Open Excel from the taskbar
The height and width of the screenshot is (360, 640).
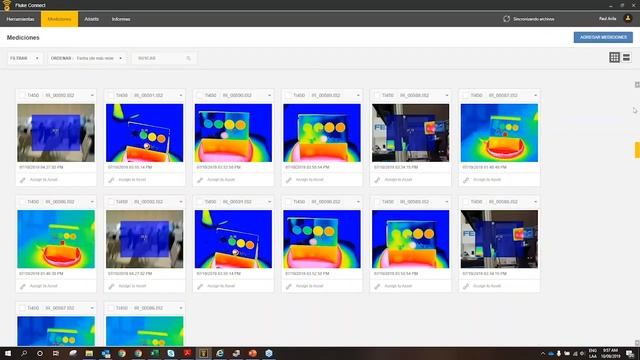point(154,353)
